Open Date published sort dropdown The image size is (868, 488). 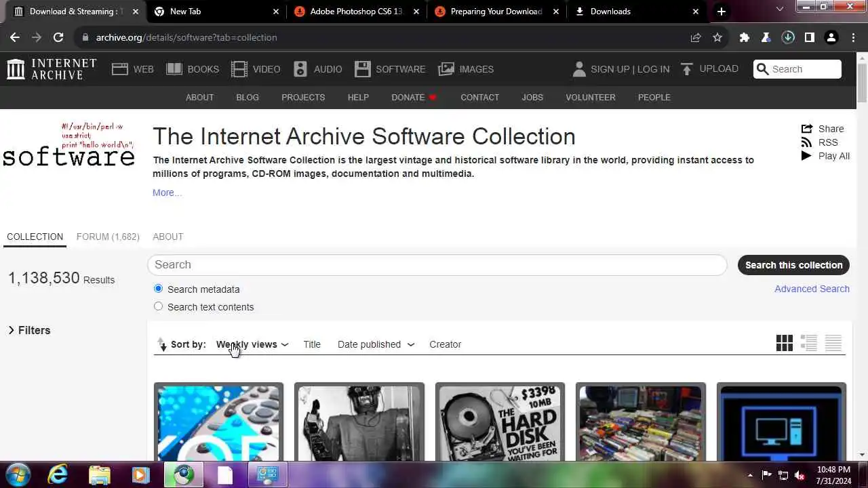coord(376,344)
